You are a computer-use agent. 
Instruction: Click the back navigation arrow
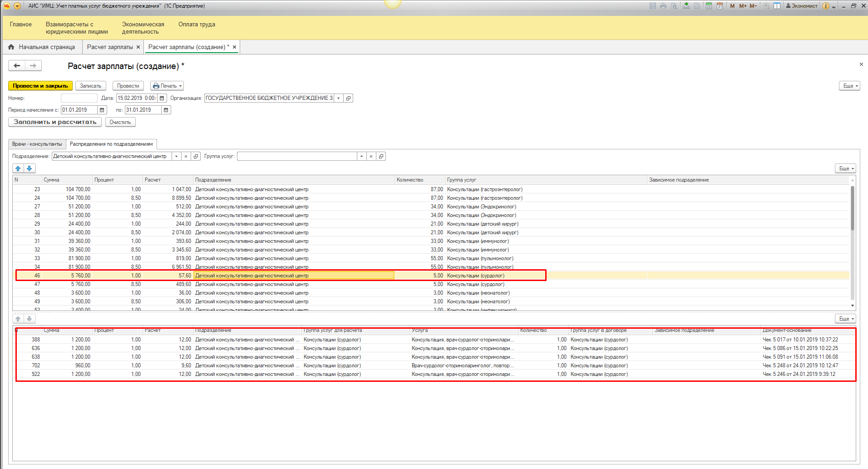pos(17,66)
